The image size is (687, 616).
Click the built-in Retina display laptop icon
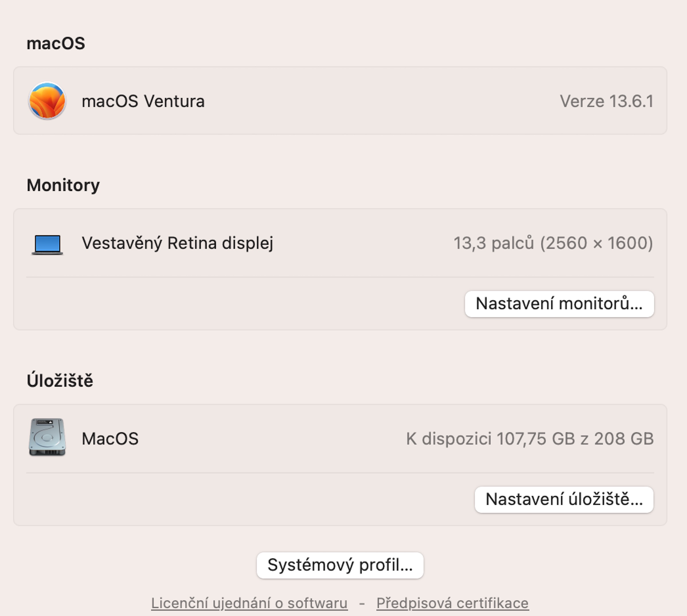tap(47, 244)
